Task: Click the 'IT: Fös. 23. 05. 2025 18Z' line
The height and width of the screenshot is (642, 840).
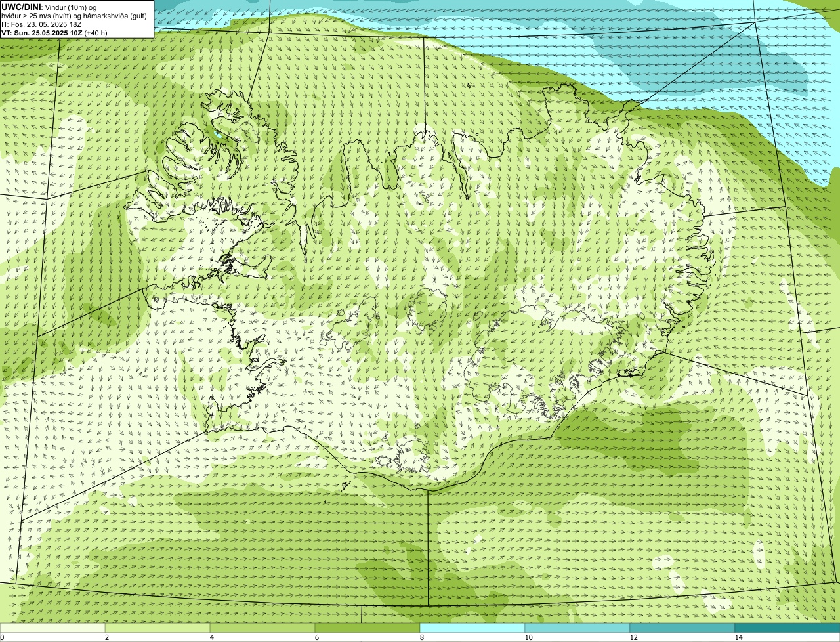Action: pyautogui.click(x=41, y=24)
